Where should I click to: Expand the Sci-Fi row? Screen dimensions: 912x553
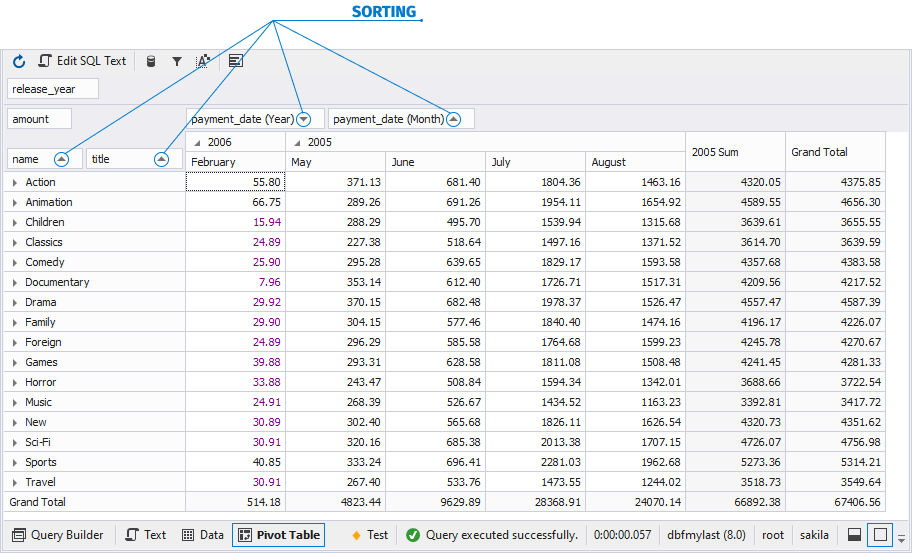tap(15, 443)
